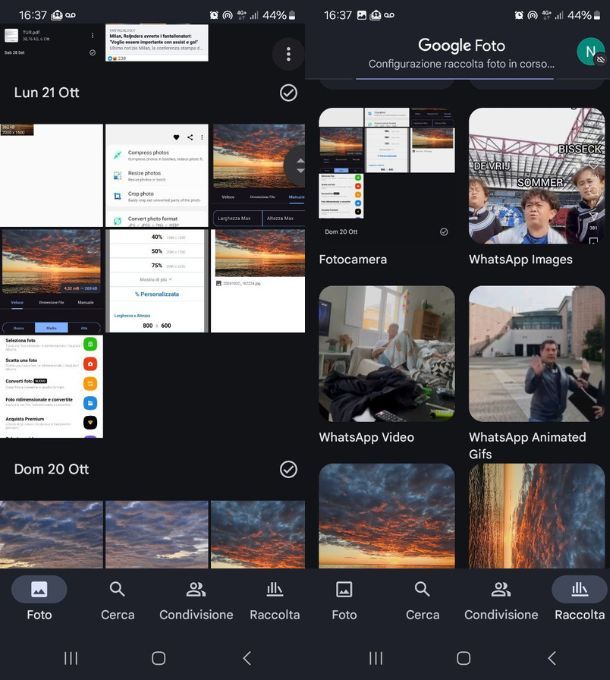Screen dimensions: 610x680
Task: Select all photos from Lun 21 Ott
Action: tap(288, 93)
